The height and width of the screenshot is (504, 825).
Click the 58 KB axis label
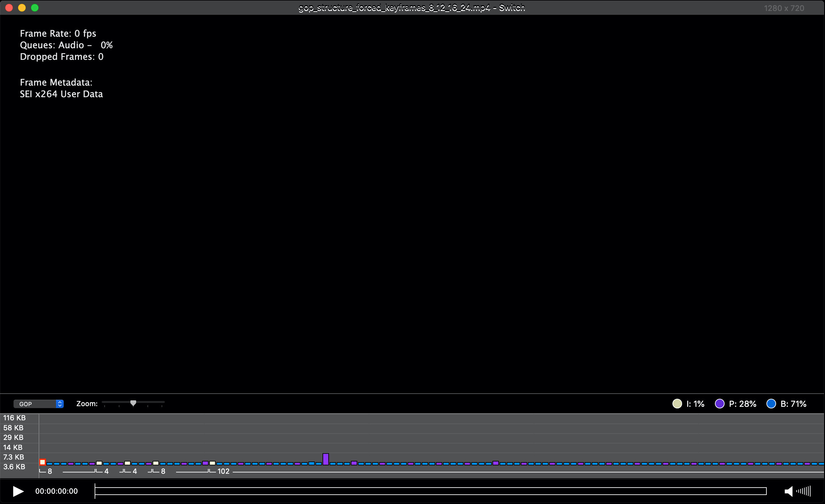pyautogui.click(x=14, y=428)
